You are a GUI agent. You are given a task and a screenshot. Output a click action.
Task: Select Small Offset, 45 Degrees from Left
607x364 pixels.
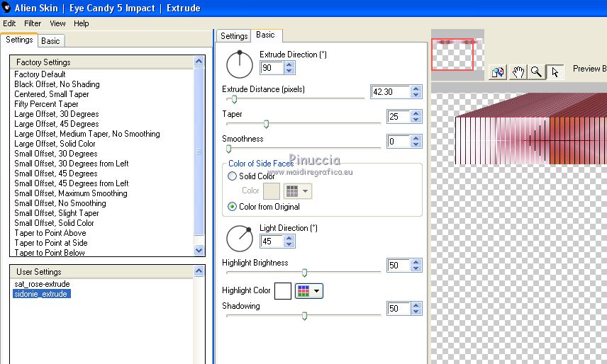coord(71,183)
